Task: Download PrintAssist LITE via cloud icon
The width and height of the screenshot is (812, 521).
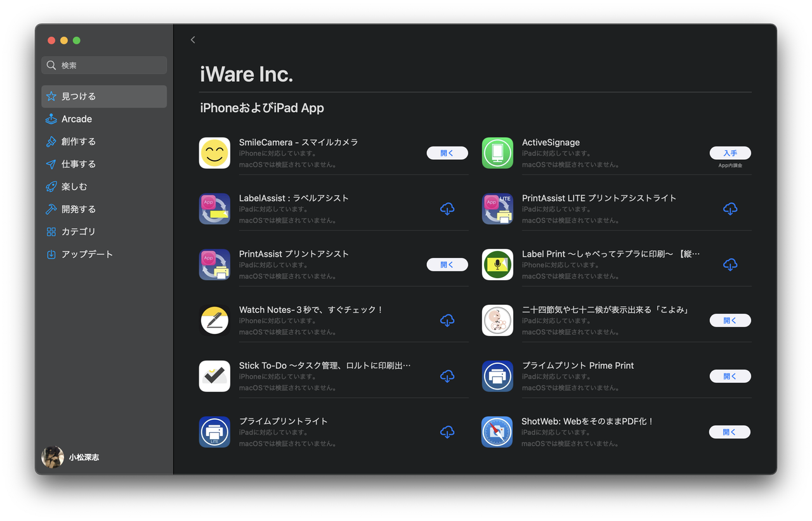Action: coord(730,209)
